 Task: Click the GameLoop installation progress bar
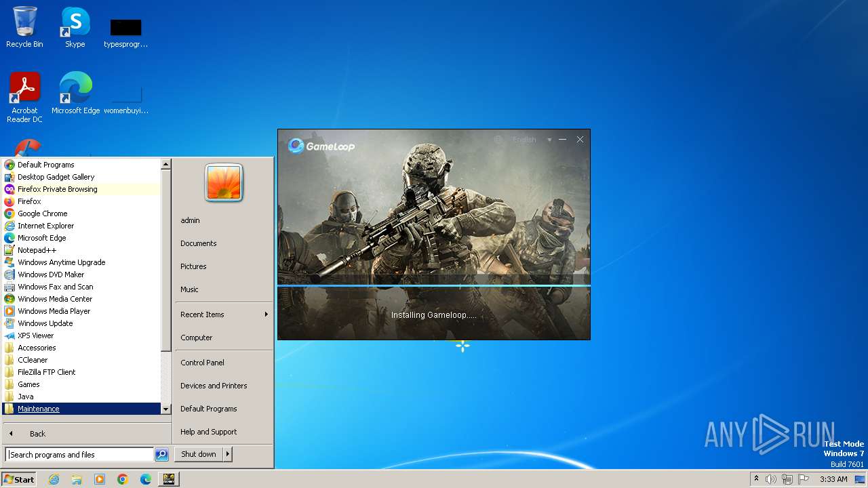point(434,286)
